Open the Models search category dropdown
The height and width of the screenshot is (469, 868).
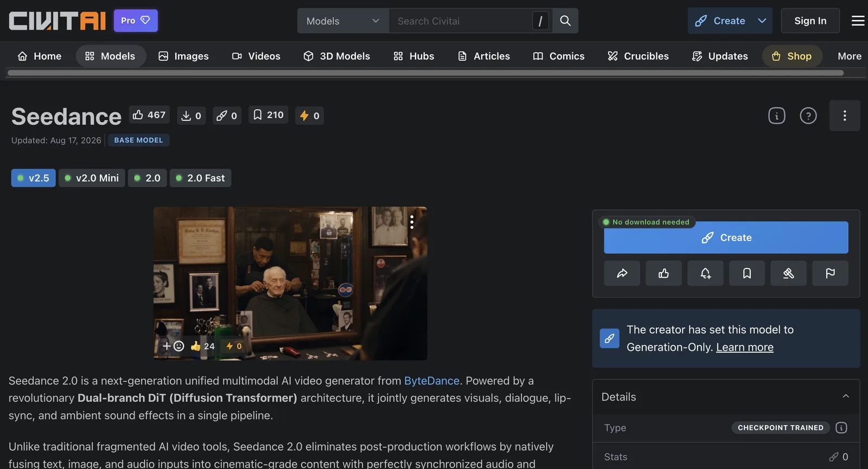(x=343, y=21)
